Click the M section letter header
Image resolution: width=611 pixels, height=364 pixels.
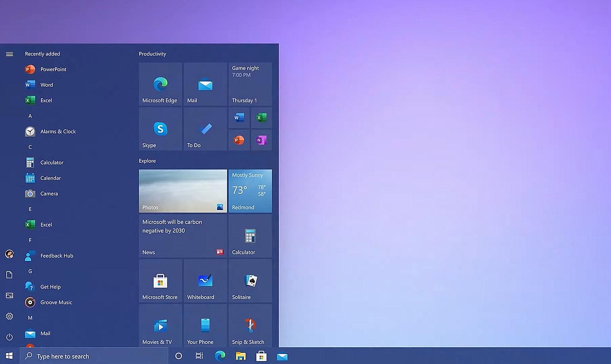point(30,318)
